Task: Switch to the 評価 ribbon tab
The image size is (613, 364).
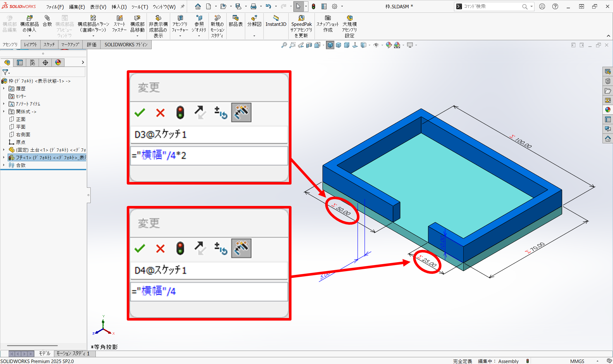Action: click(92, 45)
